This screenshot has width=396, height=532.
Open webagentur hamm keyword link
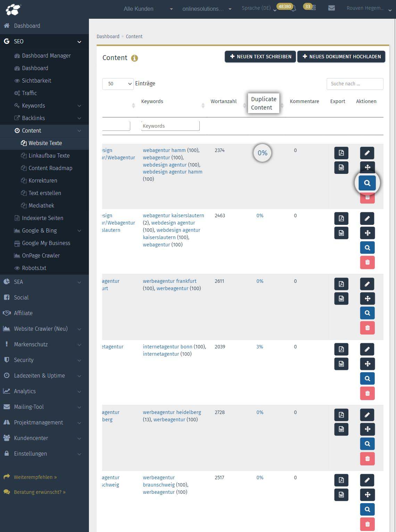(164, 150)
